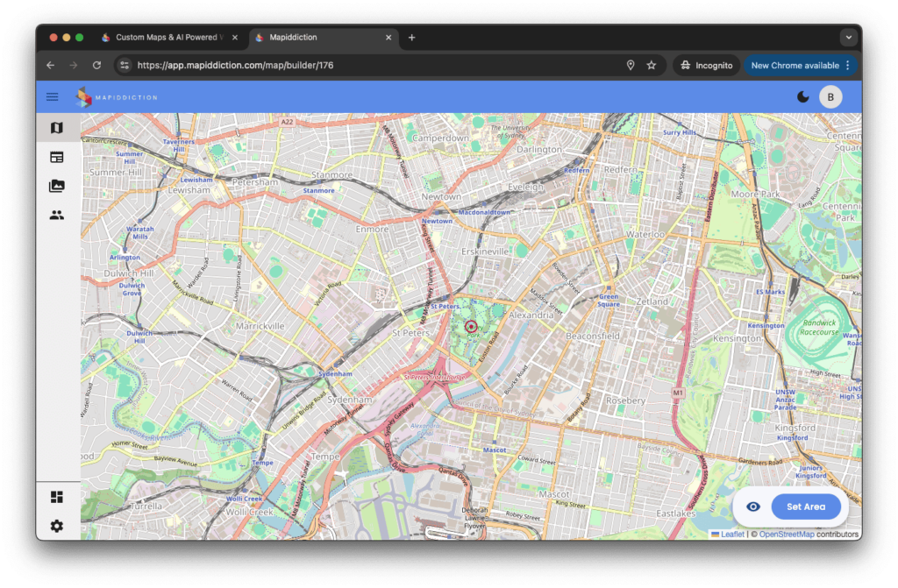This screenshot has height=588, width=898.
Task: Open site information controls in address bar
Action: pos(125,65)
